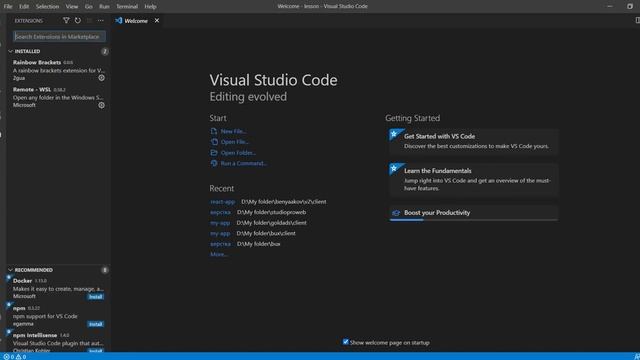The height and width of the screenshot is (360, 640).
Task: Click the errors and warnings indicator in status bar
Action: point(15,356)
